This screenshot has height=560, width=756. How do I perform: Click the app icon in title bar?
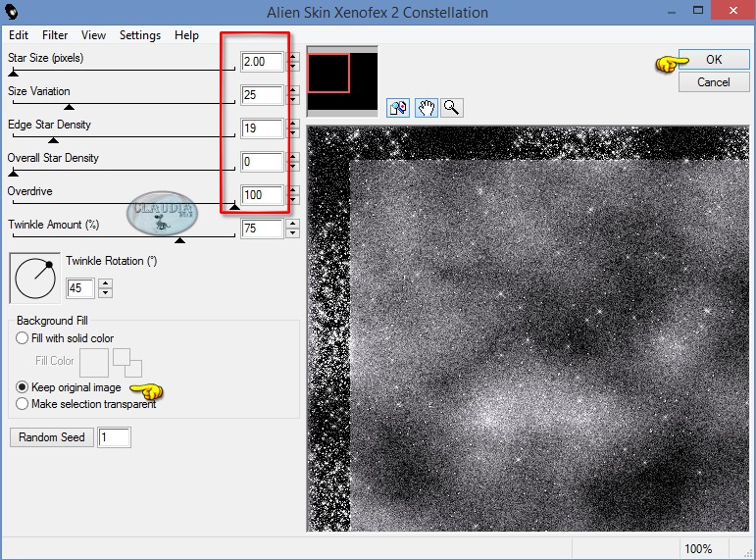[x=11, y=12]
